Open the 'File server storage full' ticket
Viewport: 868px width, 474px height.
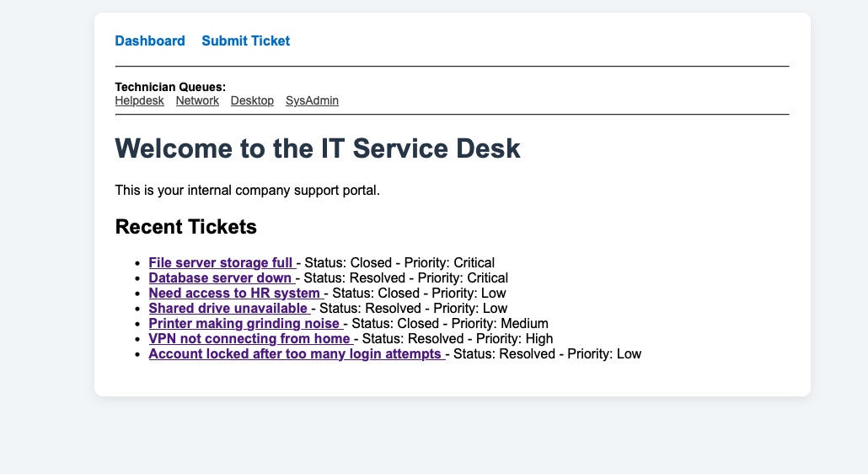221,263
